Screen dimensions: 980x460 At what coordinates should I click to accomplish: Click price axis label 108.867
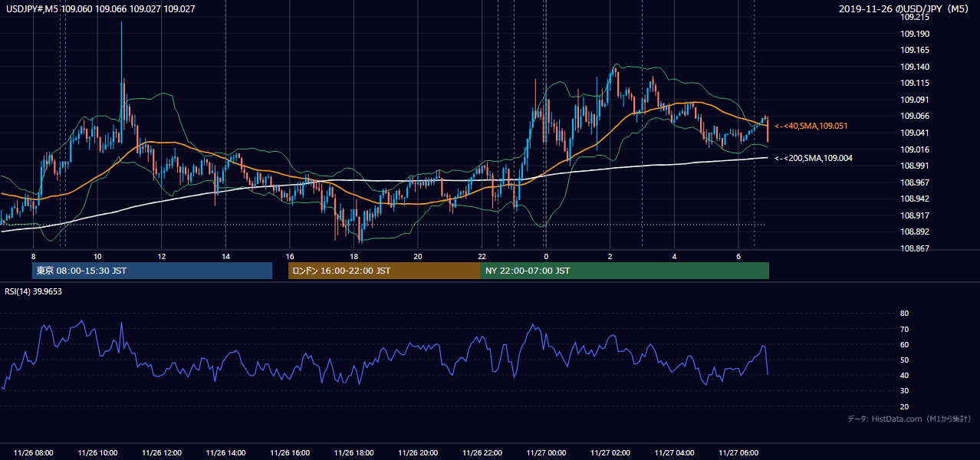pyautogui.click(x=914, y=248)
